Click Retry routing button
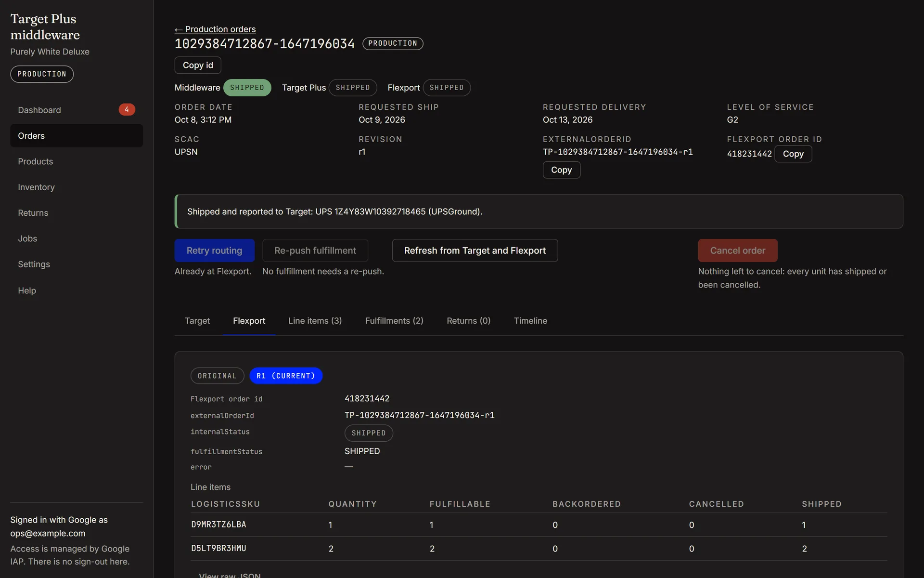This screenshot has height=578, width=924. click(x=215, y=250)
